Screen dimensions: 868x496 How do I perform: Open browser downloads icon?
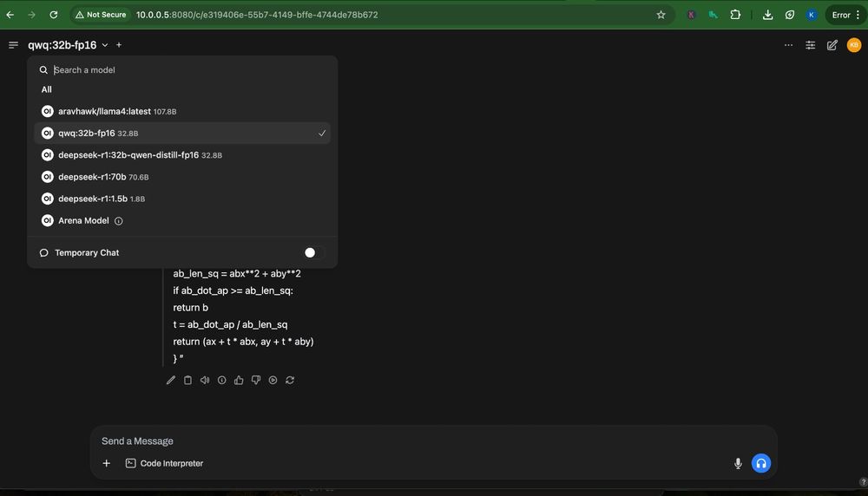767,15
